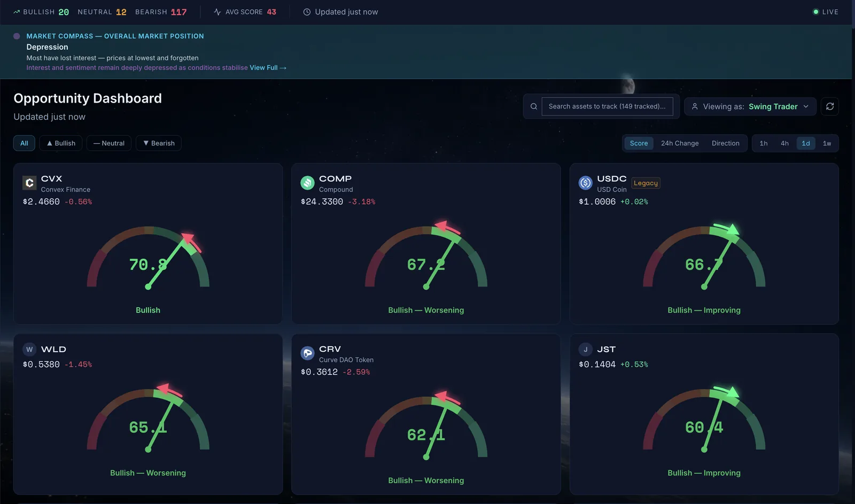Image resolution: width=855 pixels, height=504 pixels.
Task: Sort assets by 24h Change
Action: coord(680,143)
